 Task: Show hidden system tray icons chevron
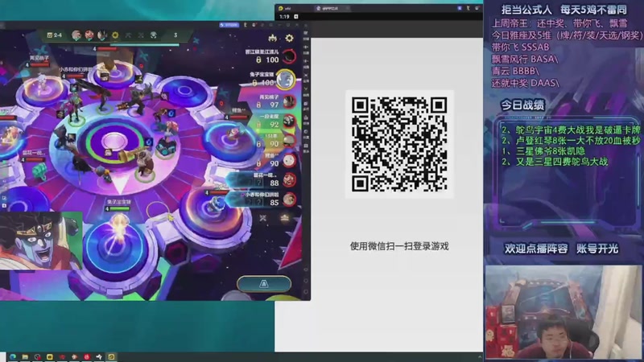480,357
